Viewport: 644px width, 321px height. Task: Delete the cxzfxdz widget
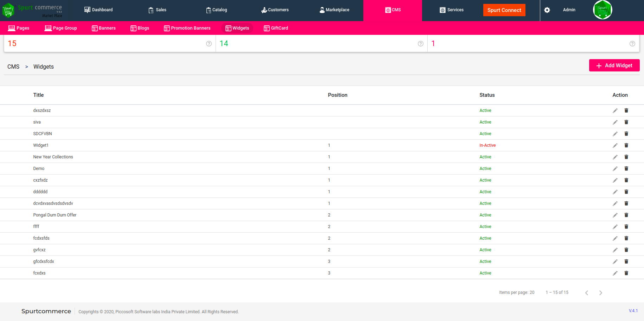pyautogui.click(x=626, y=180)
